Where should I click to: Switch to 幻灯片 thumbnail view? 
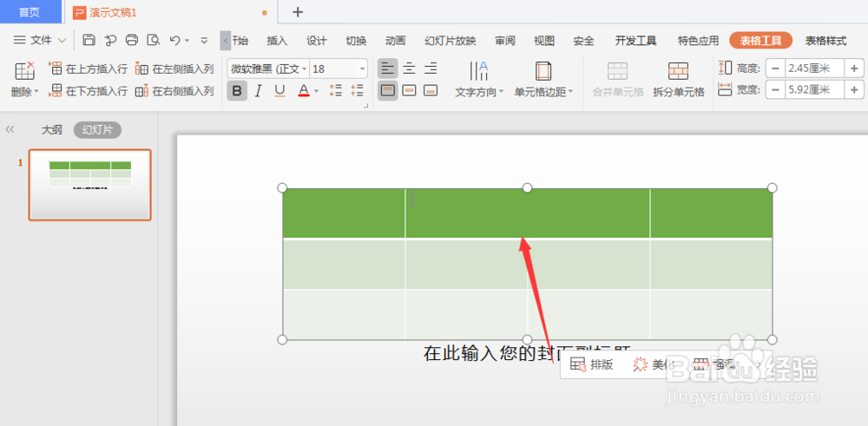tap(97, 130)
